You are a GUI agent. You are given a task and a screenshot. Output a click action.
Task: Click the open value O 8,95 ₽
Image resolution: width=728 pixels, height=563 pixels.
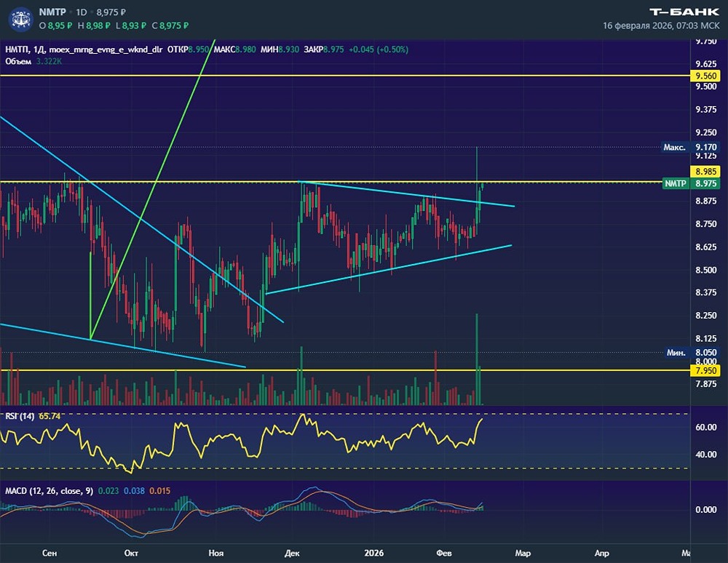point(56,25)
